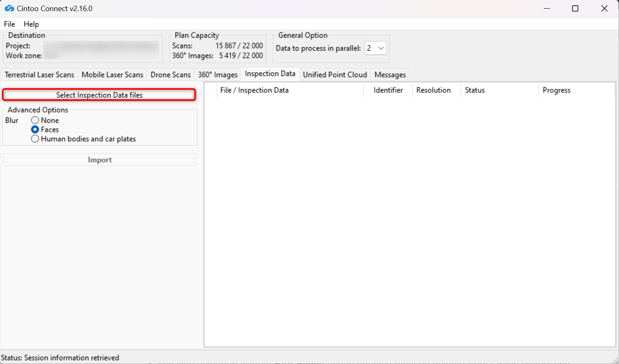This screenshot has width=619, height=364.
Task: Go to the 360° Images tab
Action: (218, 75)
